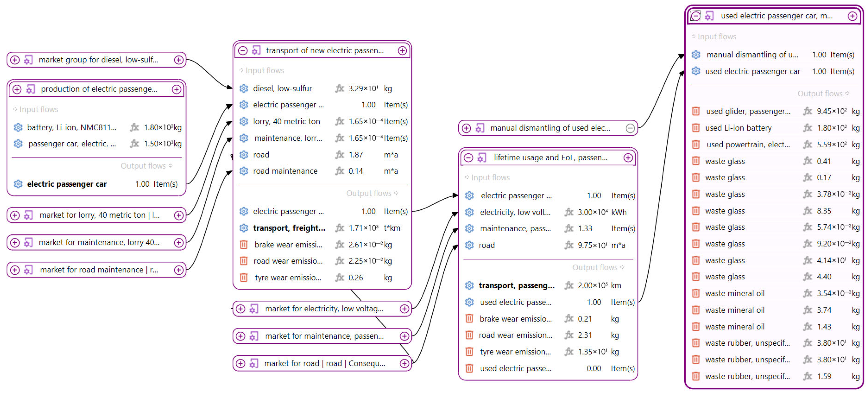Viewport: 868px width, 394px height.
Task: Expand inputs of market for electricity node
Action: pyautogui.click(x=241, y=309)
